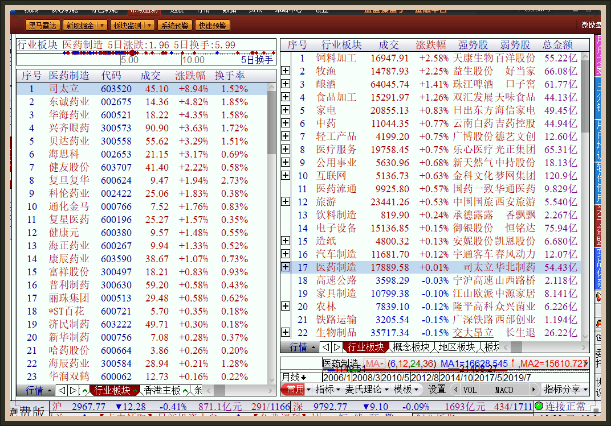Open 板块监测 toolbar dropdown arrow

tap(150, 25)
